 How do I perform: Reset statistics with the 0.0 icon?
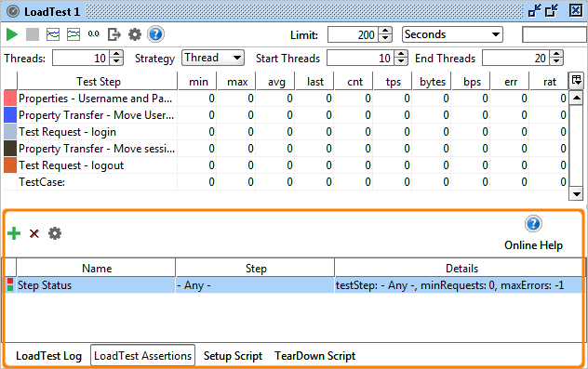(93, 34)
